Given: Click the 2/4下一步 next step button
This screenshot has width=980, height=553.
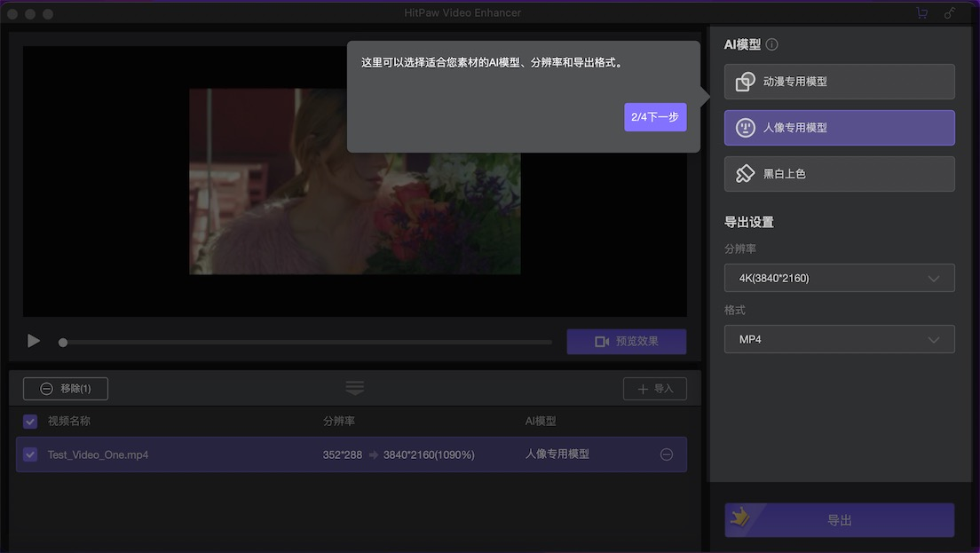Looking at the screenshot, I should coord(655,117).
